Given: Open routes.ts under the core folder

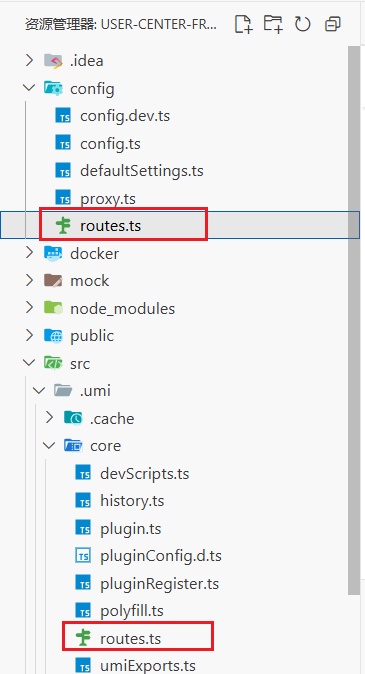Looking at the screenshot, I should [130, 639].
